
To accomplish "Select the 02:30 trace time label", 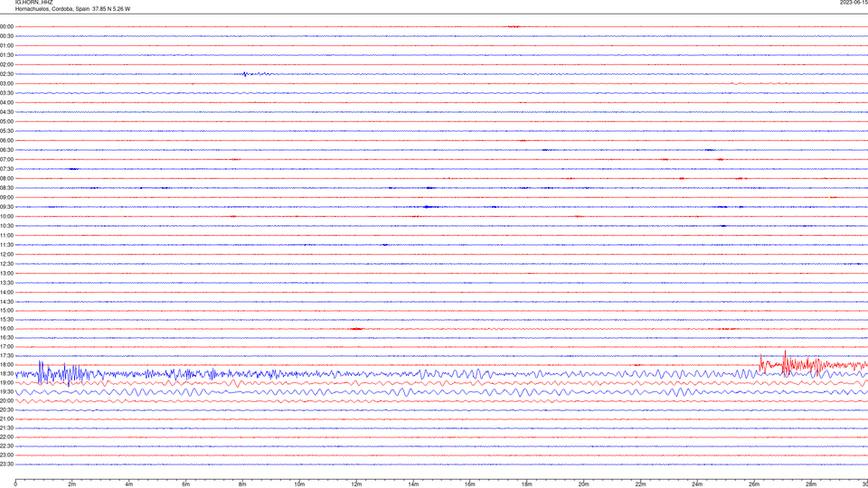I will pyautogui.click(x=6, y=74).
